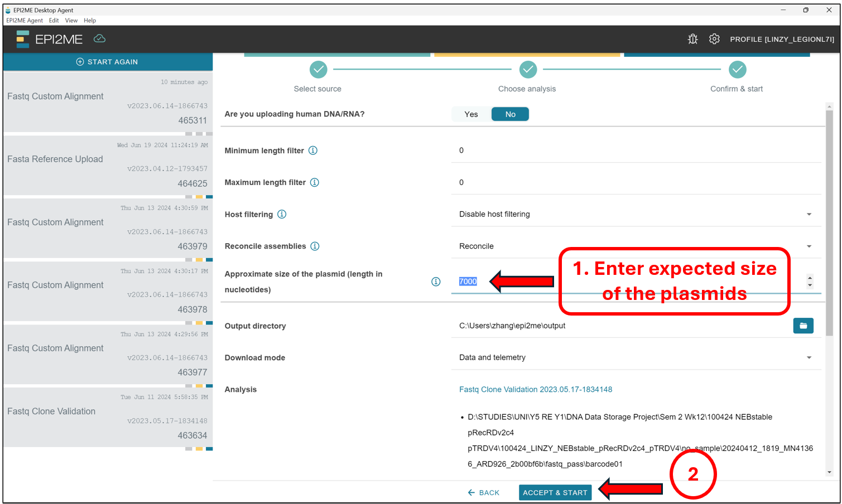The image size is (842, 504).
Task: Show info for Approximate plasmid size
Action: 436,282
